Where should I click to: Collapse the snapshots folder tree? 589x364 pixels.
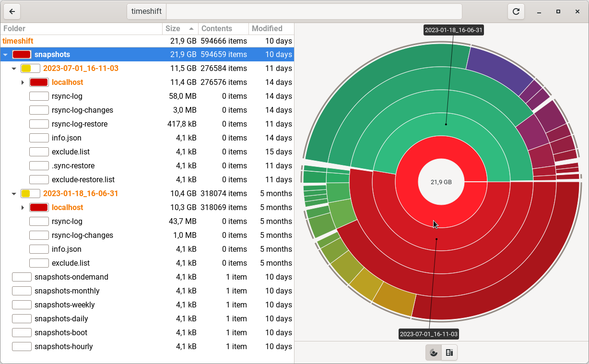coord(5,55)
